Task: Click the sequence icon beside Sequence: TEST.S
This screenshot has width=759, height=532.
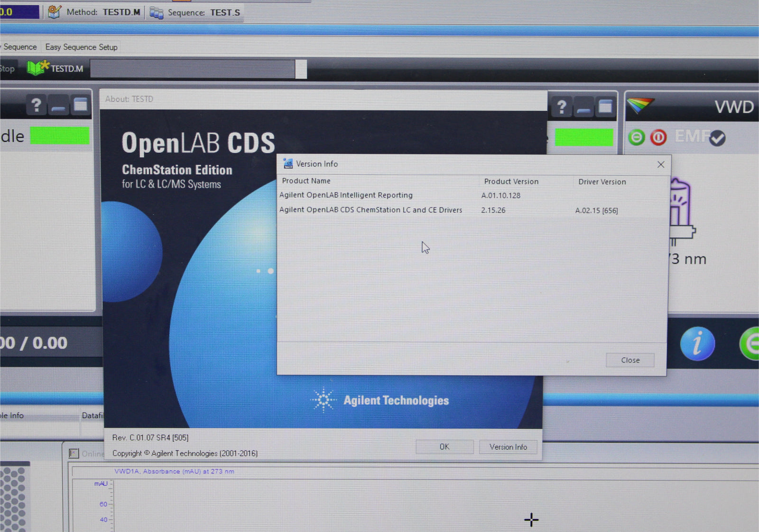Action: [156, 13]
